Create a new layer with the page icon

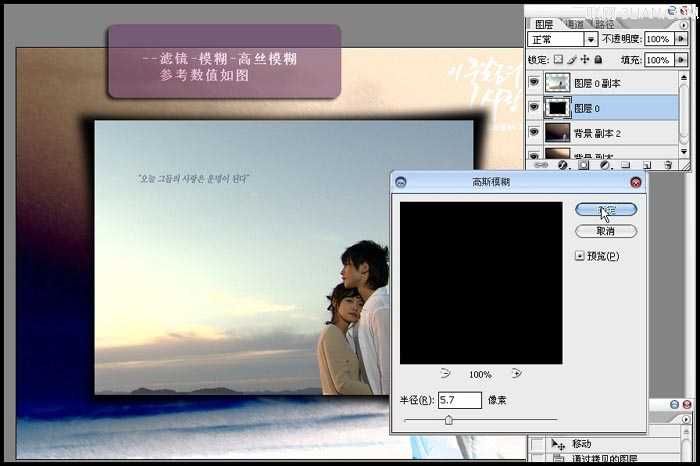(x=646, y=165)
